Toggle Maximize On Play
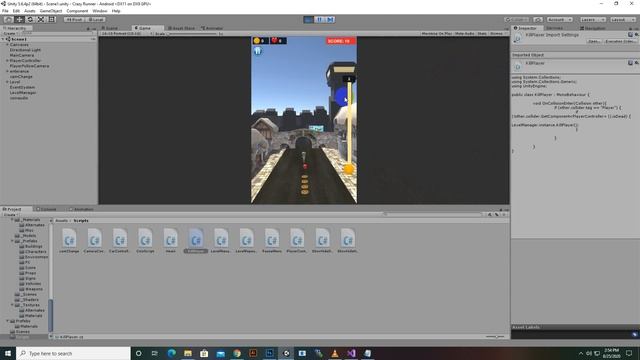640x360 pixels. [436, 33]
